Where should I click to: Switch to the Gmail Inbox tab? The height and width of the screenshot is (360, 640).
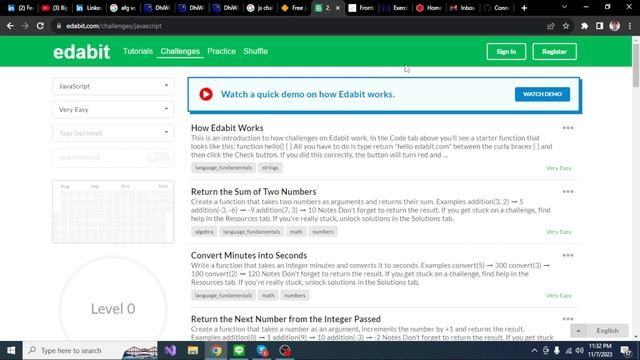[463, 8]
